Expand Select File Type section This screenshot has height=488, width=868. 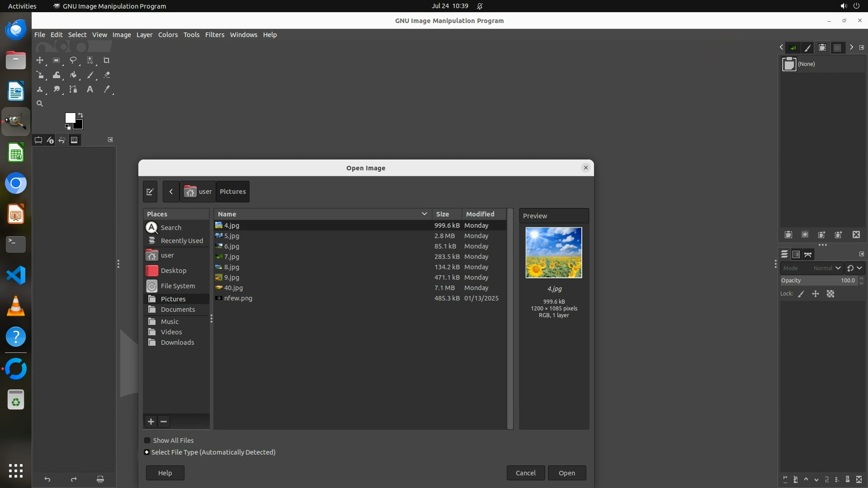click(x=147, y=452)
